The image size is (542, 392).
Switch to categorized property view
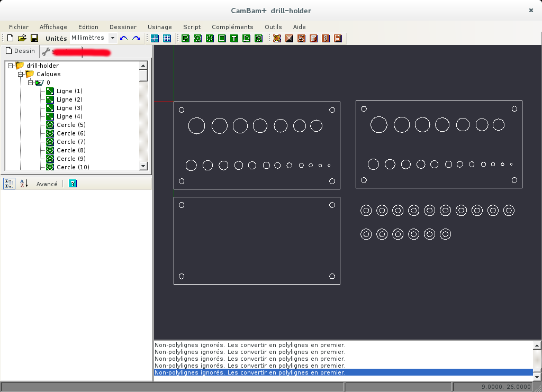coord(9,184)
